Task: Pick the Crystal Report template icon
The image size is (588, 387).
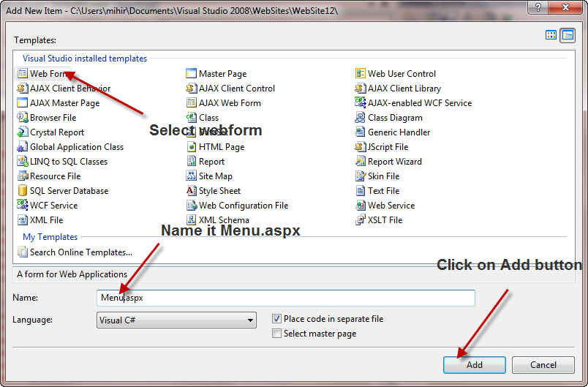Action: pyautogui.click(x=22, y=132)
